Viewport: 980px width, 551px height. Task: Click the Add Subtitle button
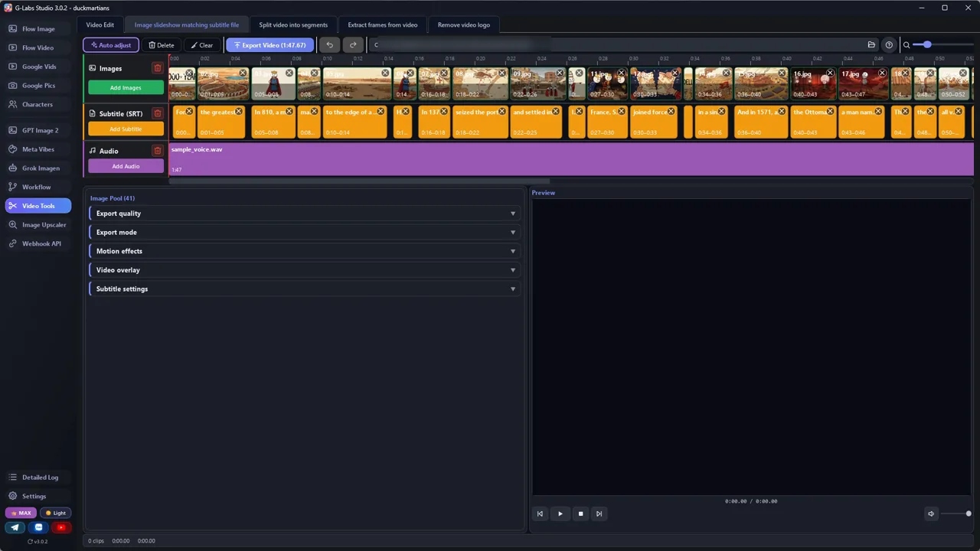point(126,129)
